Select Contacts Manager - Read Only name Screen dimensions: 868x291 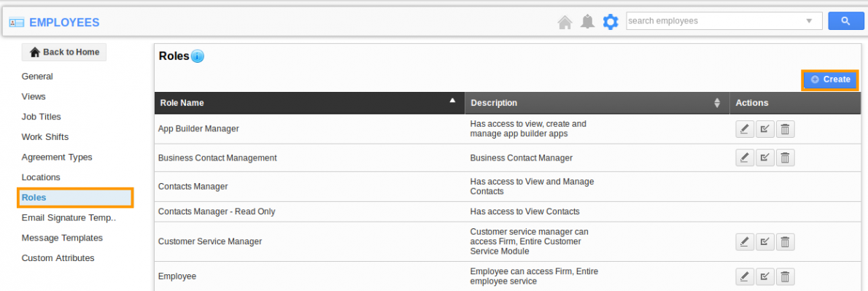[x=217, y=212]
